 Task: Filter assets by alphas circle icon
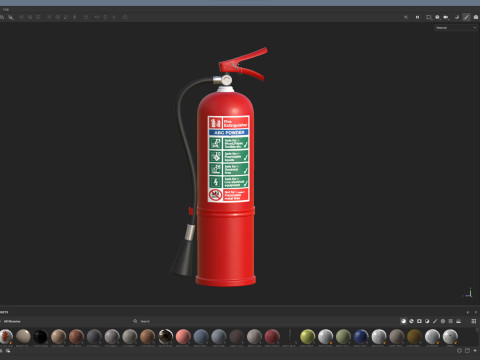[443, 321]
